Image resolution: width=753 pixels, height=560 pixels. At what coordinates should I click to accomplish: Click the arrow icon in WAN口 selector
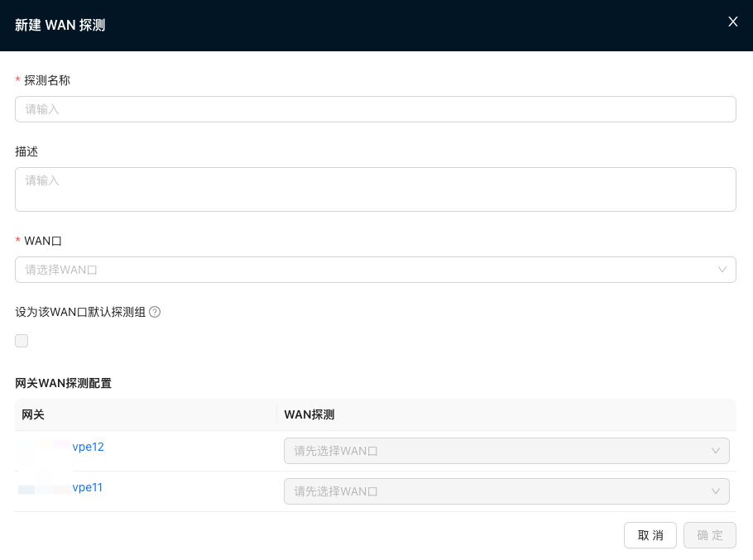click(722, 270)
